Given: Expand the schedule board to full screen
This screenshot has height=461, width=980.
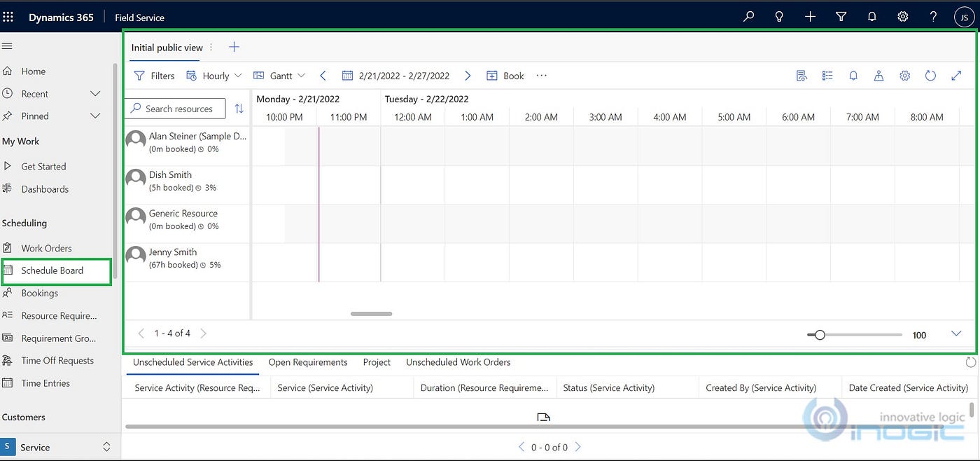Looking at the screenshot, I should click(x=956, y=76).
